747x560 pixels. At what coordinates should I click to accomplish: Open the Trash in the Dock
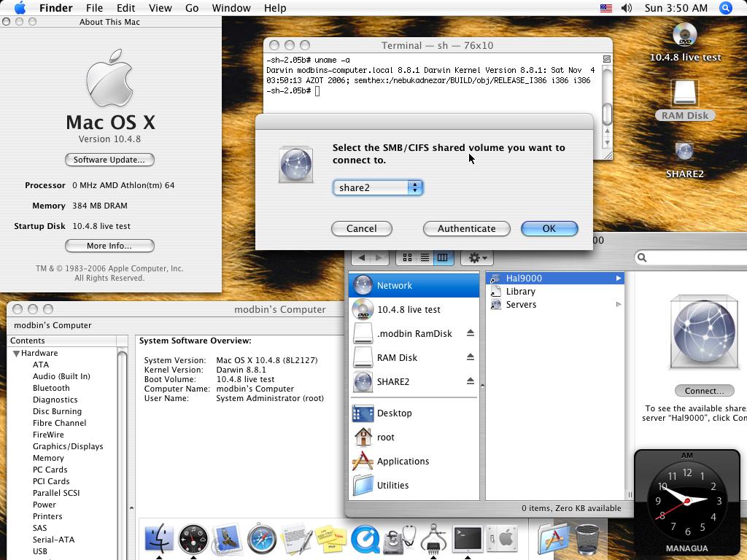587,539
